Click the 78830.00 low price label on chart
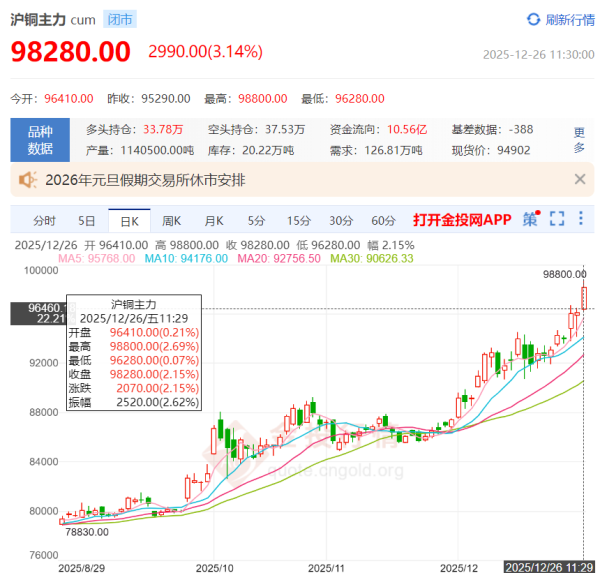The width and height of the screenshot is (600, 573). (x=87, y=532)
